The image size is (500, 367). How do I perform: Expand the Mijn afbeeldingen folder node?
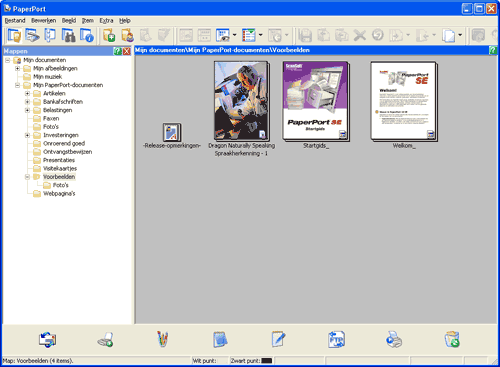(x=17, y=69)
